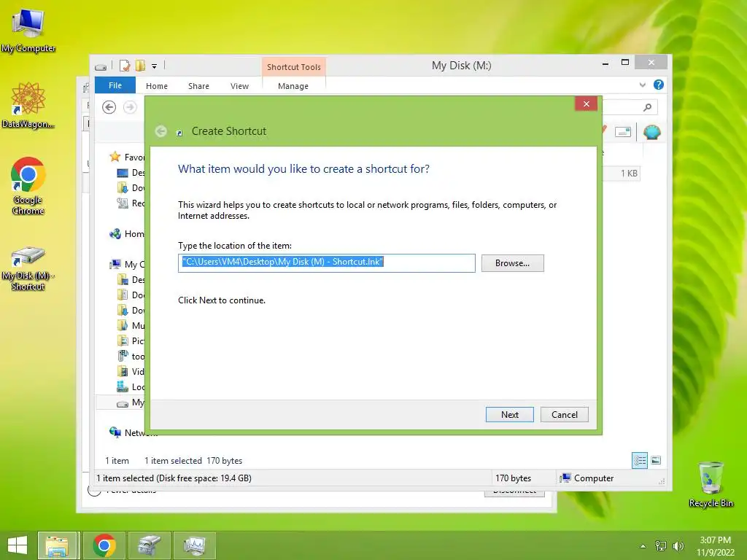Open the File tab in Explorer
The image size is (747, 560).
115,86
